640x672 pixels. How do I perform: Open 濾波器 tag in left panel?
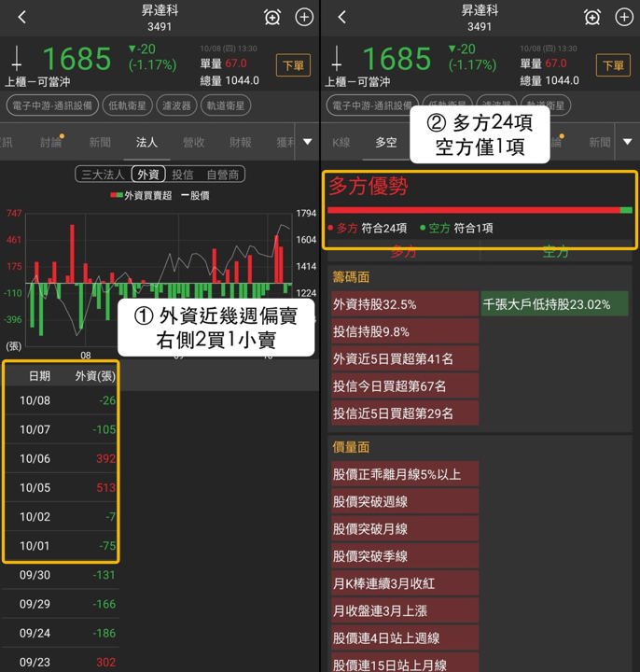click(176, 105)
